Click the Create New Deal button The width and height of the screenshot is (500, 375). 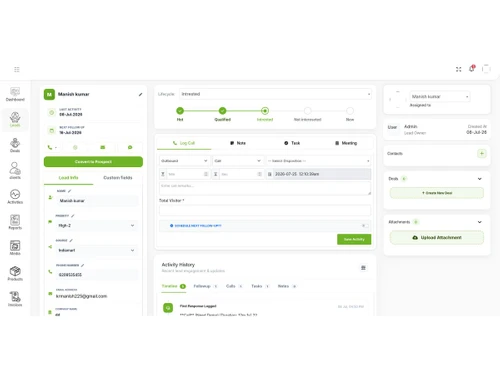click(437, 193)
